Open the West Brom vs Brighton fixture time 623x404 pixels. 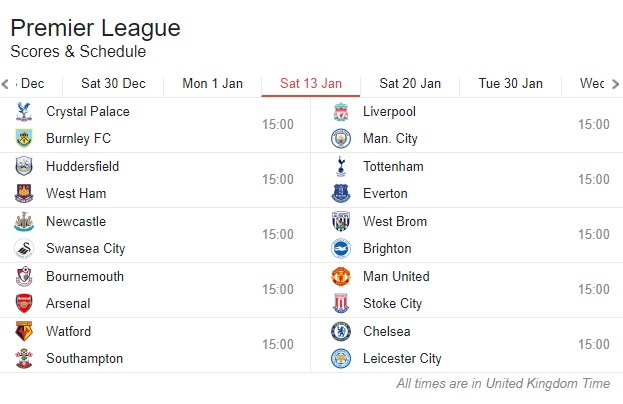click(x=594, y=234)
